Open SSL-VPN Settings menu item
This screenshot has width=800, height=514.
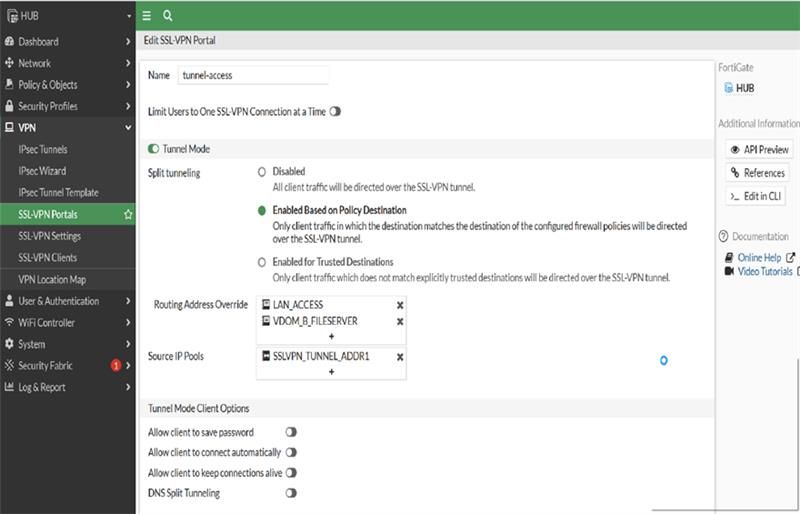point(50,236)
